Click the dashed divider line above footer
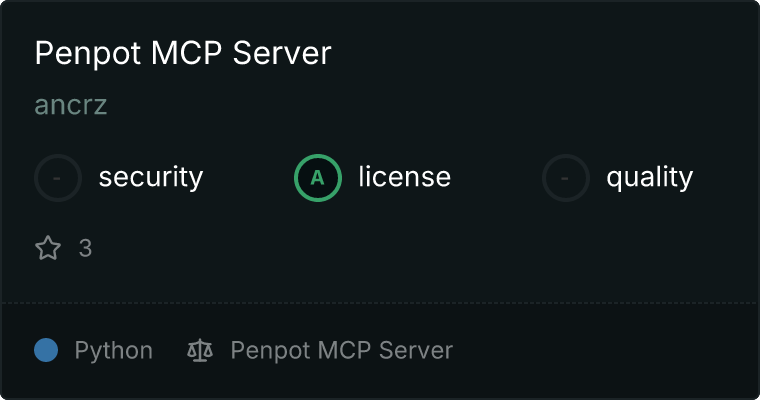 click(x=380, y=303)
